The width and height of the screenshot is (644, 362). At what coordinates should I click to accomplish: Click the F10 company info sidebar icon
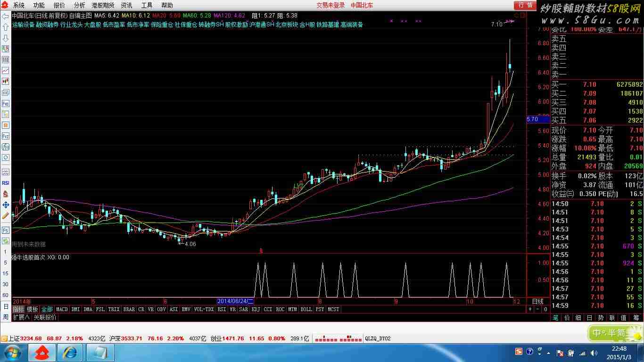[6, 103]
